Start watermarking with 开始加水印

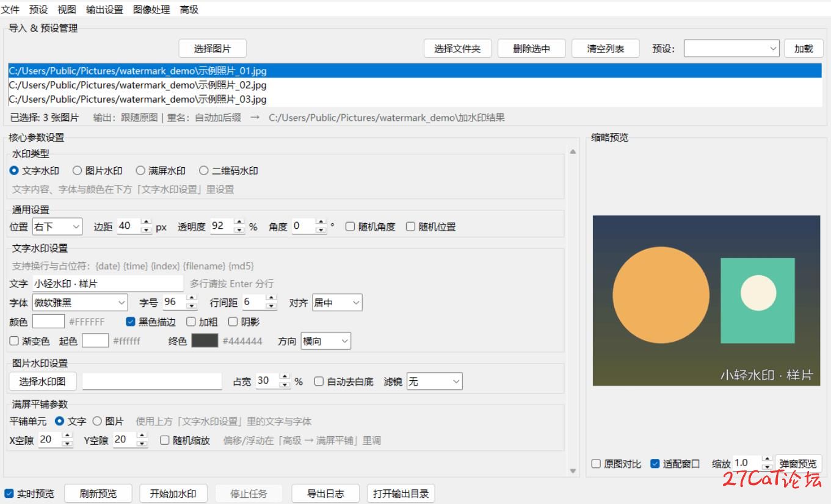point(173,494)
